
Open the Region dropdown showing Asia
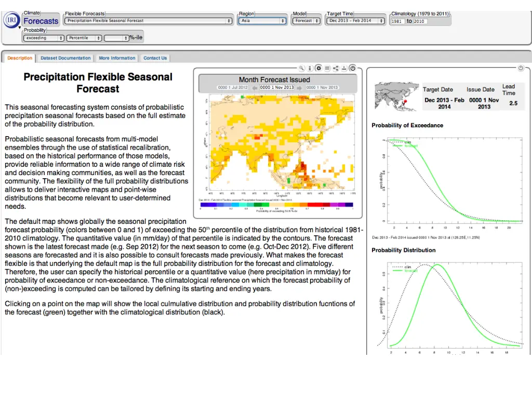(x=262, y=21)
